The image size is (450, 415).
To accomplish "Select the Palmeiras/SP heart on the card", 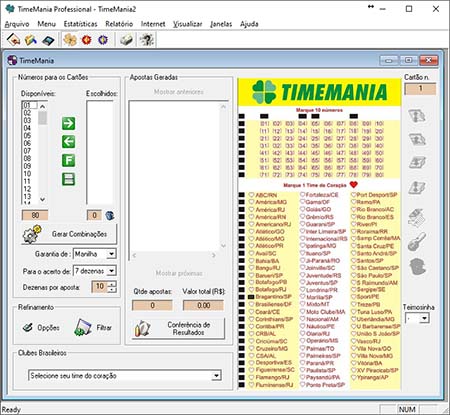I will tap(302, 355).
